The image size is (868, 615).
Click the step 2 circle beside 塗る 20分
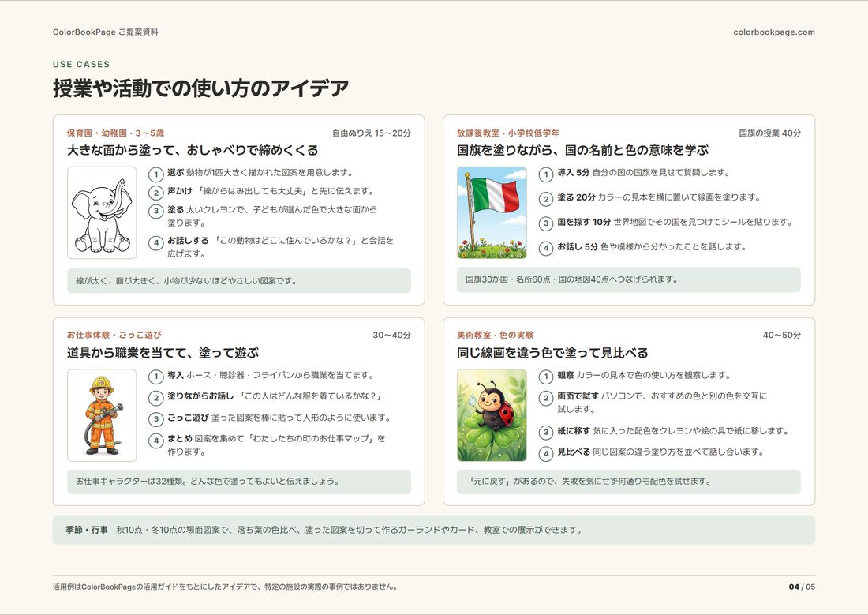click(546, 199)
